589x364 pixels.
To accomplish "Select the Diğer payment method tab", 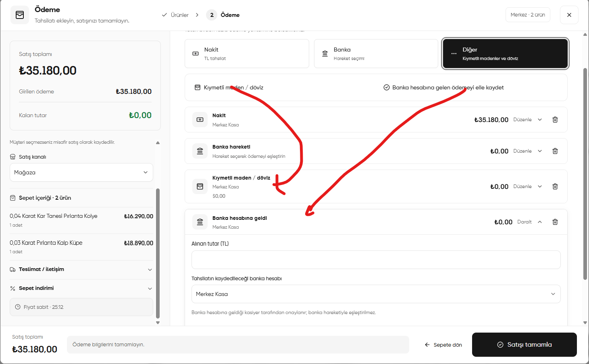I will [x=506, y=54].
